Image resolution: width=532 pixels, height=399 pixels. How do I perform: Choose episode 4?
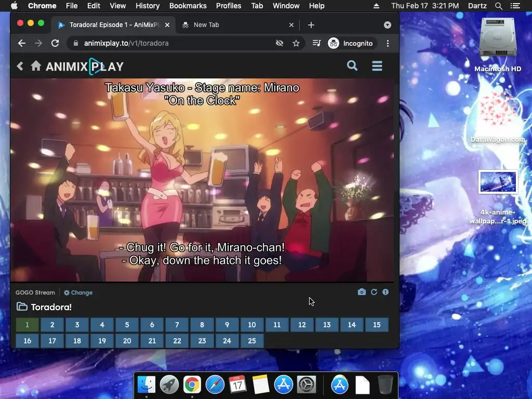pos(102,325)
